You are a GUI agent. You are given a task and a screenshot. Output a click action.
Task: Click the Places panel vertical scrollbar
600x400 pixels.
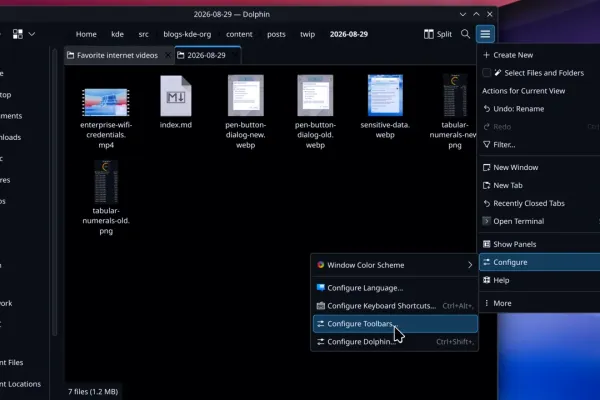tap(55, 191)
